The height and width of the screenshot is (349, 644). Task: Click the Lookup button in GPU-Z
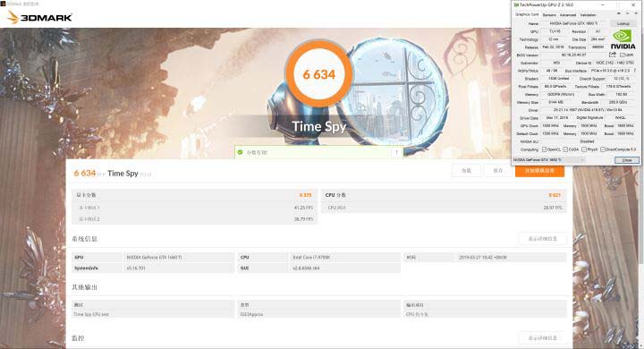[623, 23]
